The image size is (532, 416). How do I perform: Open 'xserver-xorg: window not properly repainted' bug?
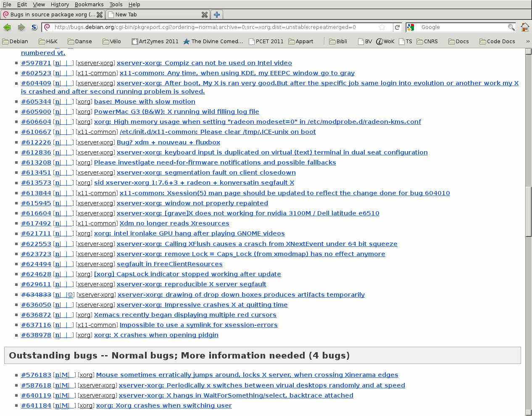coord(192,203)
